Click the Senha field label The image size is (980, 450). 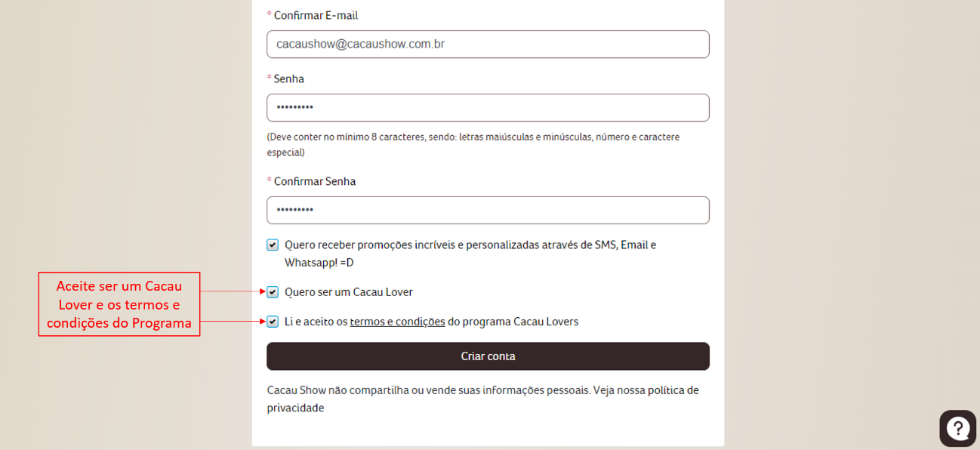pyautogui.click(x=289, y=79)
